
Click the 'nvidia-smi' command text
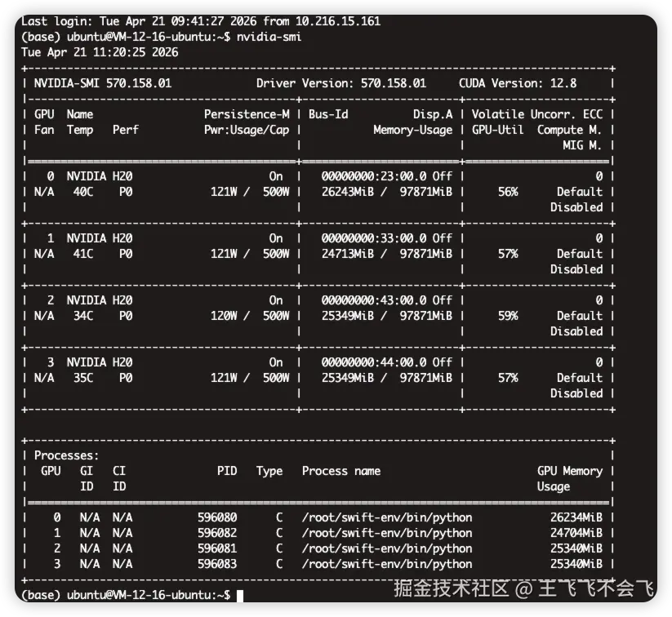coord(269,37)
